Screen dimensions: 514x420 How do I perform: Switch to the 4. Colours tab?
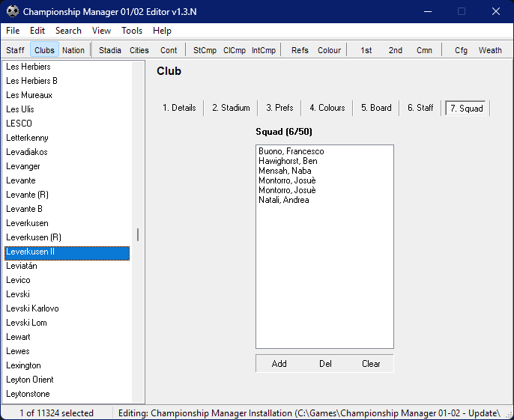pyautogui.click(x=327, y=108)
